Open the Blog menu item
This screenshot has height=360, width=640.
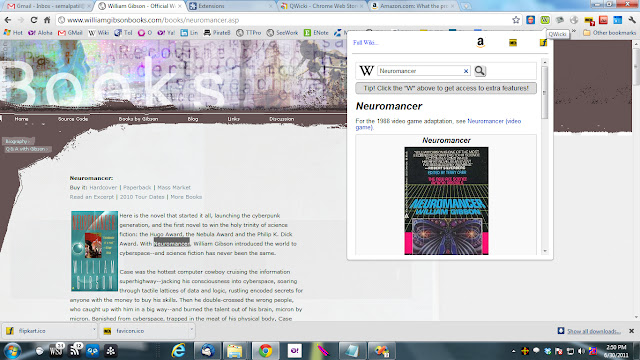[193, 119]
